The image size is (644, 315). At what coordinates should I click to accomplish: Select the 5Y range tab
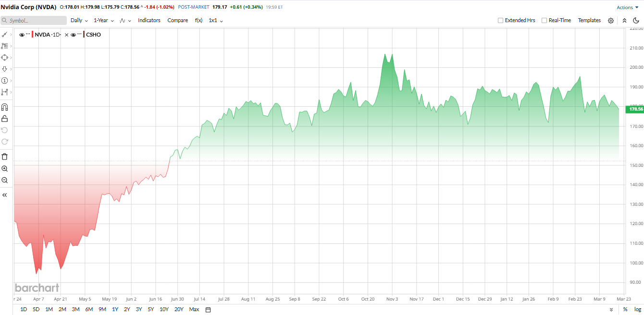(151, 309)
